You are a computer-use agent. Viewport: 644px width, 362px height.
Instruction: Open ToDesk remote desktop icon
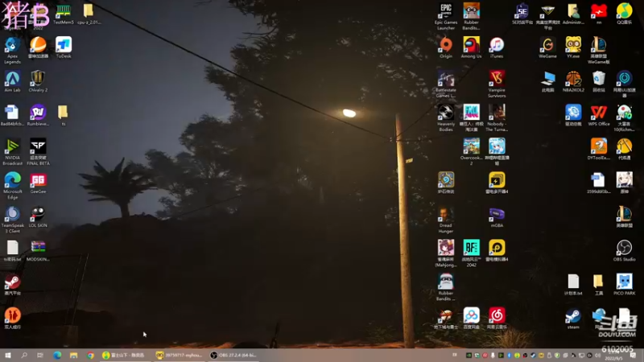pos(64,47)
